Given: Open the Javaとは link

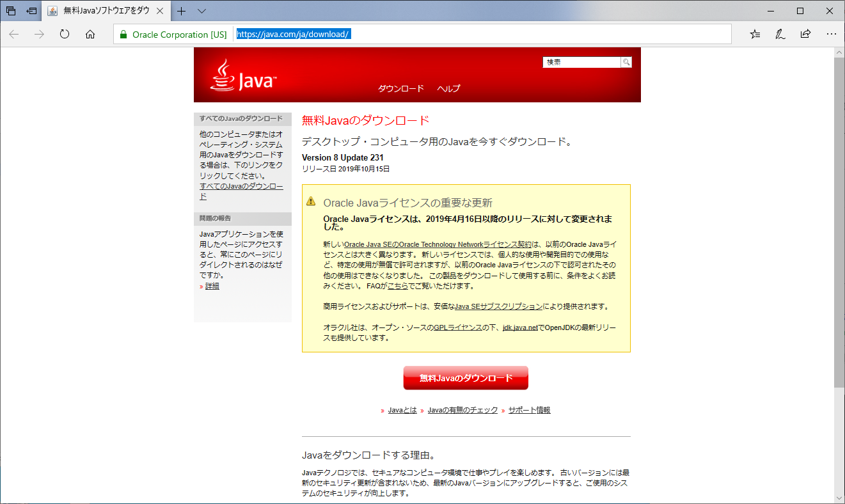Looking at the screenshot, I should pyautogui.click(x=402, y=410).
